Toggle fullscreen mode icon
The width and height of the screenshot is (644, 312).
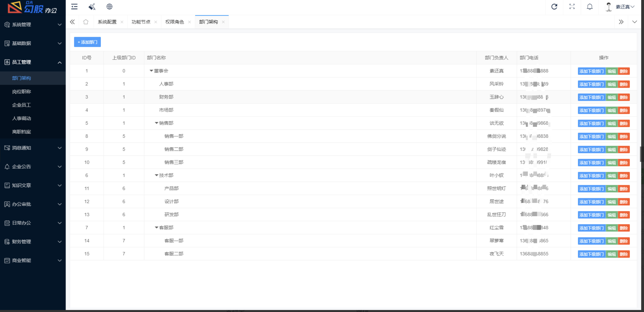[572, 6]
